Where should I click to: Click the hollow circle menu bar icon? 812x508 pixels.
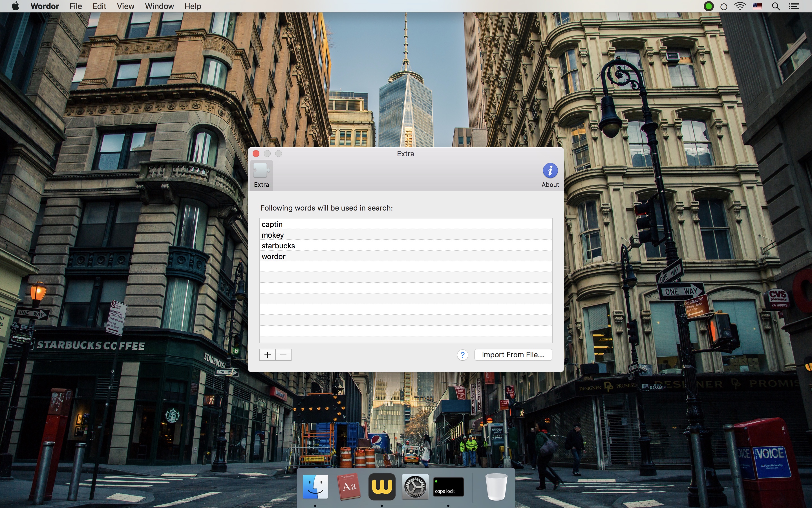724,7
